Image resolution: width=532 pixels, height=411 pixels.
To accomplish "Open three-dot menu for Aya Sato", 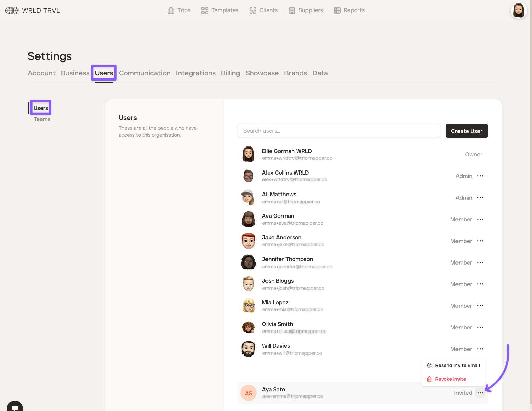I will pyautogui.click(x=480, y=393).
